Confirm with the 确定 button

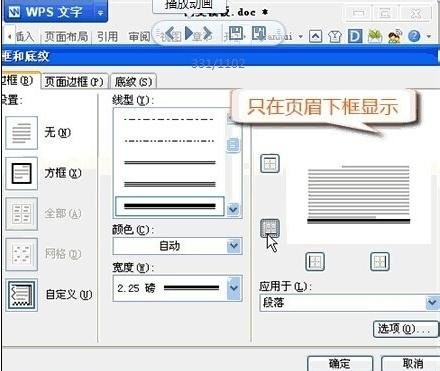point(340,363)
